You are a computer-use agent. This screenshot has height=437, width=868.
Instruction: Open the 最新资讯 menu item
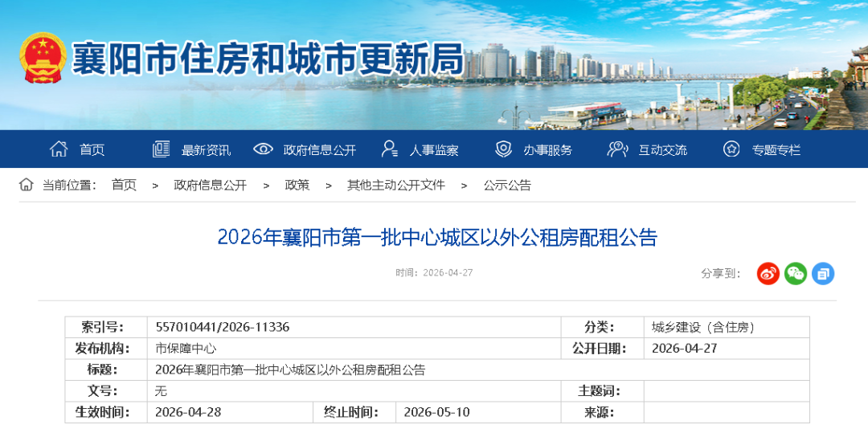(x=206, y=150)
